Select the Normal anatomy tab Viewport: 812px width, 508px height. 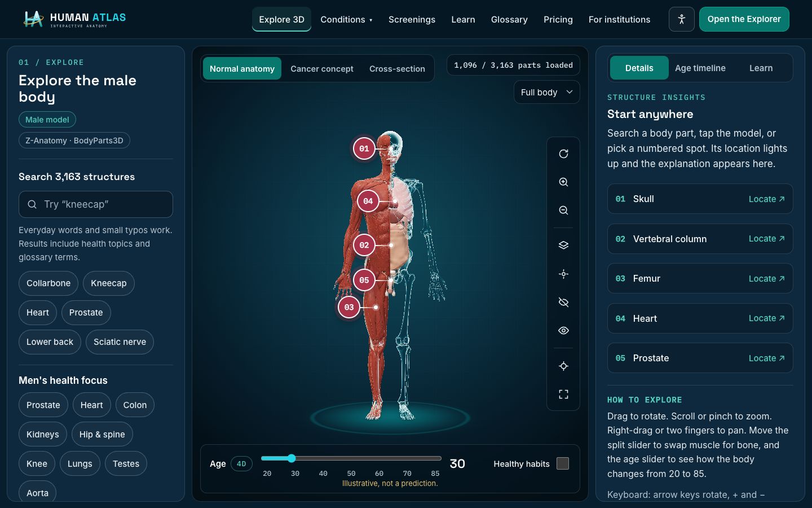[242, 68]
